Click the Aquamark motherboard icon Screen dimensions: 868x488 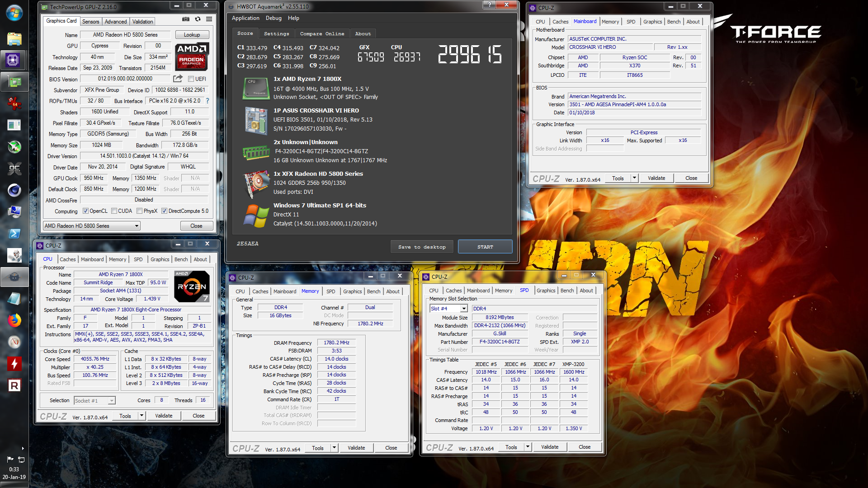256,121
